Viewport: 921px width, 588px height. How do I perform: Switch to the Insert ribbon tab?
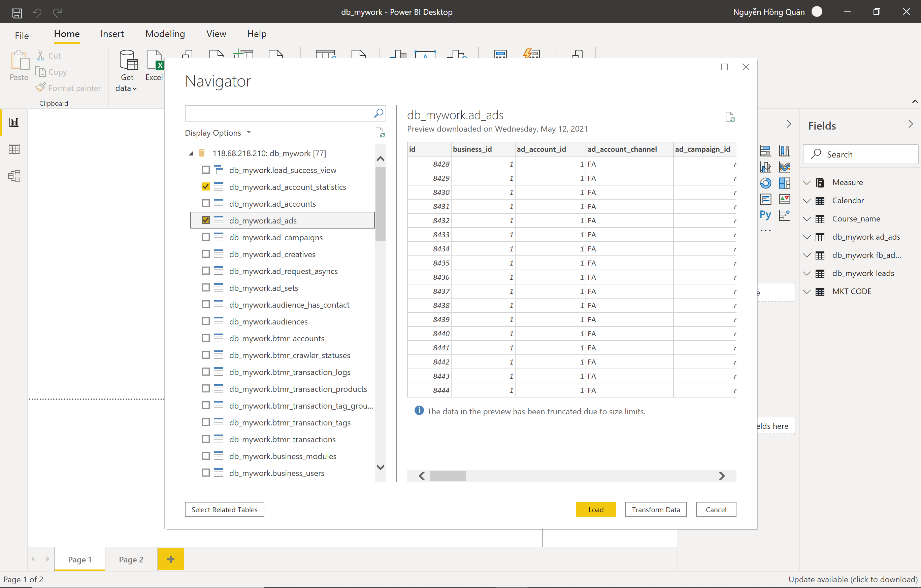click(112, 34)
